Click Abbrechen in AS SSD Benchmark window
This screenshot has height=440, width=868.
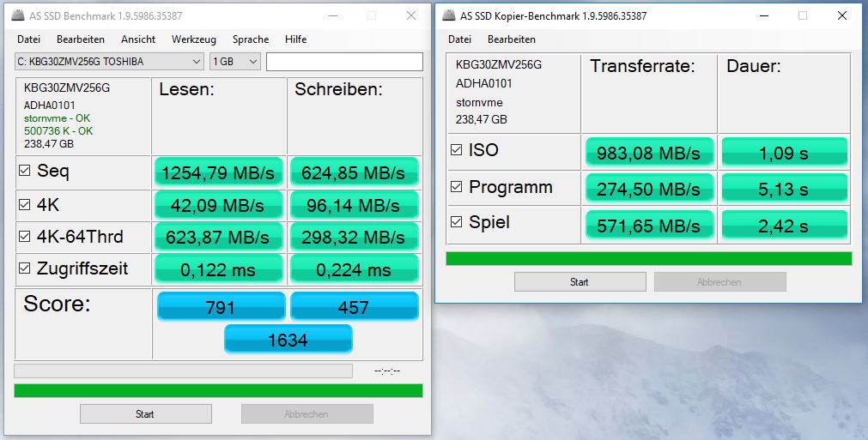(307, 414)
